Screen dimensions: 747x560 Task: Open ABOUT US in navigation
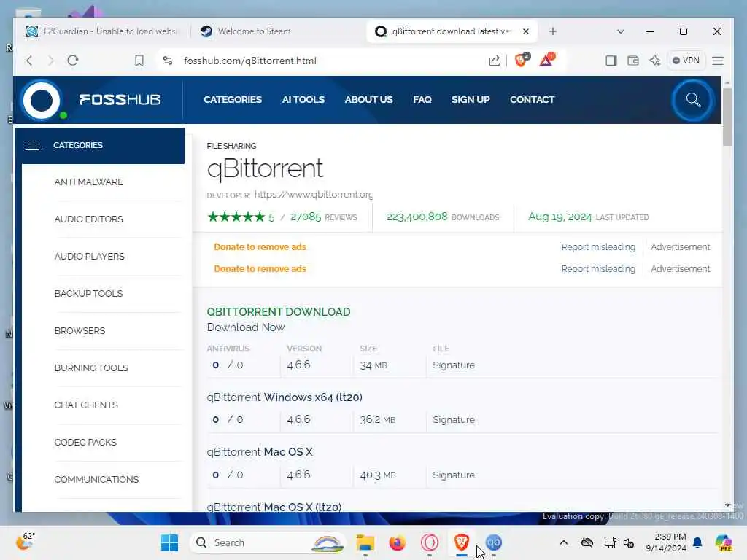pos(368,99)
